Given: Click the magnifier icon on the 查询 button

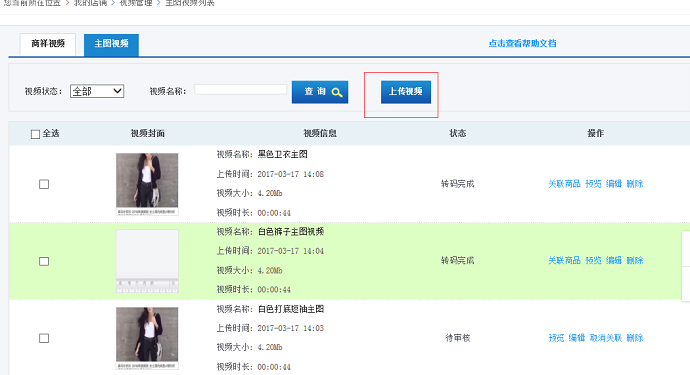Looking at the screenshot, I should (337, 92).
